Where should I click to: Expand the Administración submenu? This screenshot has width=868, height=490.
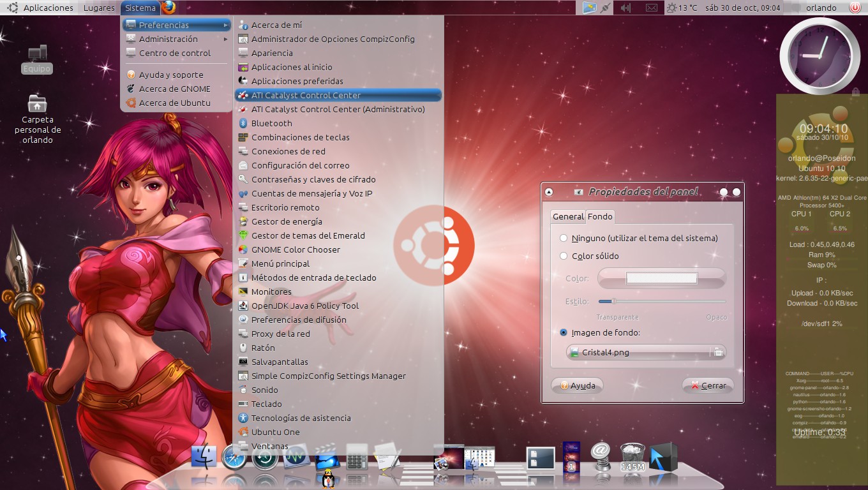[x=176, y=39]
